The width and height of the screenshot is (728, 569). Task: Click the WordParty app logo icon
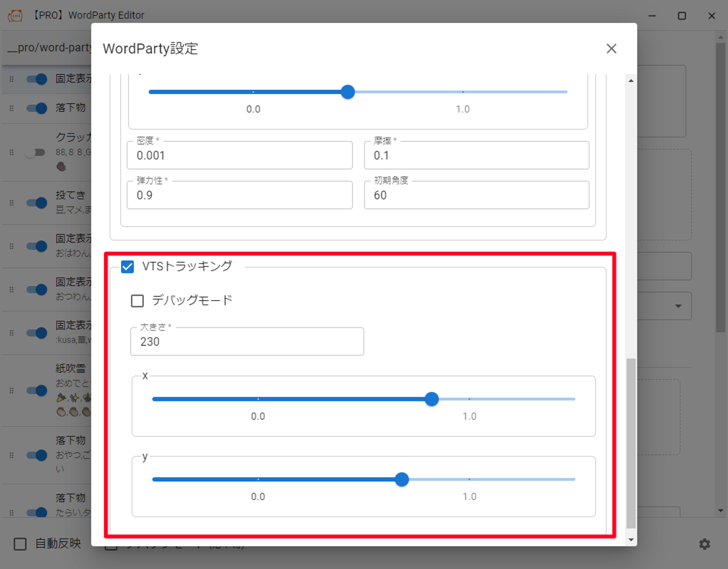(x=15, y=15)
